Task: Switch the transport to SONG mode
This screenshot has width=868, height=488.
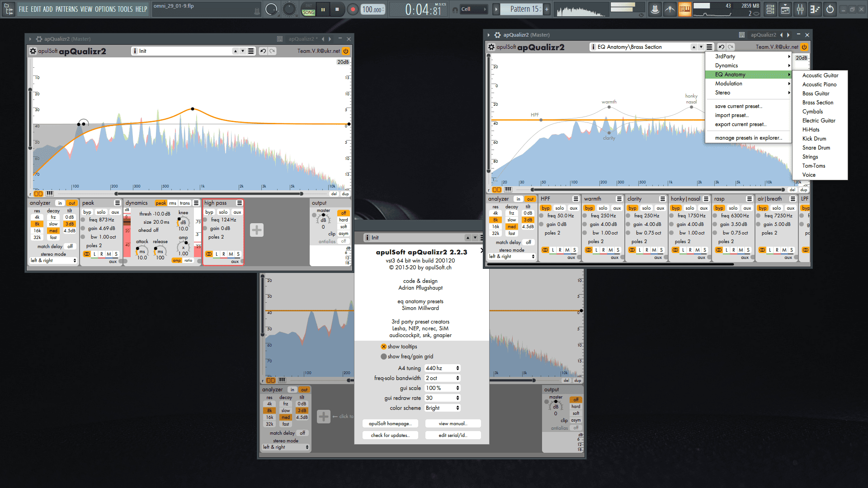Action: [309, 13]
